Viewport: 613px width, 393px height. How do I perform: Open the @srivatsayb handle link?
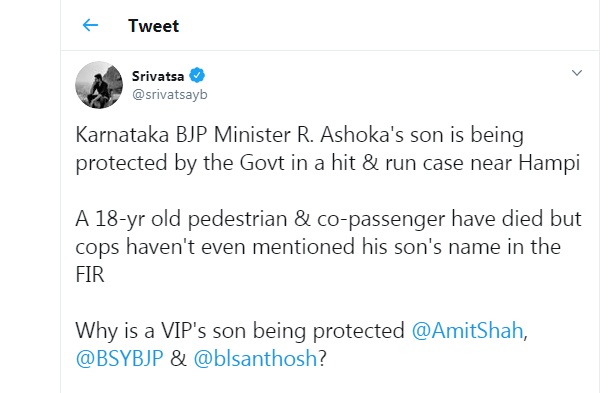[170, 95]
